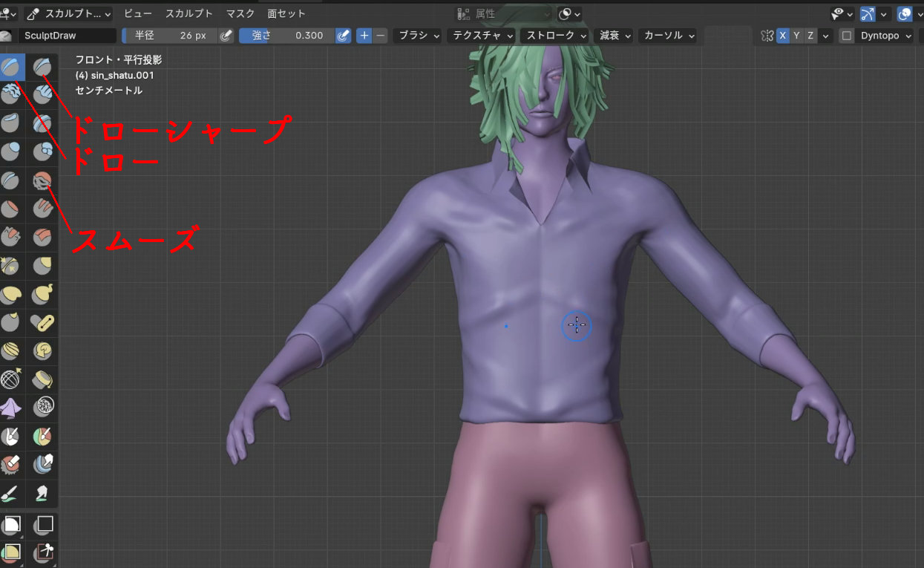Select the Cloth brush tool
This screenshot has width=924, height=568.
(11, 408)
